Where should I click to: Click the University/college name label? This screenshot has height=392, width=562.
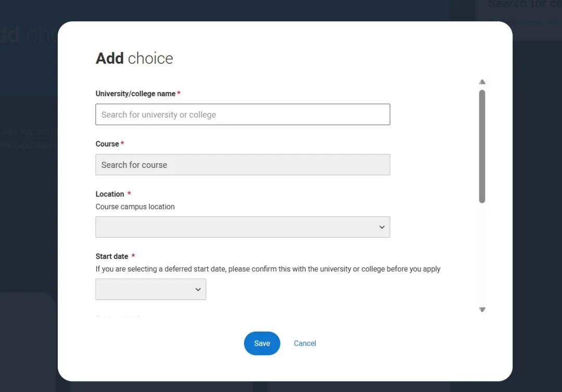coord(135,94)
